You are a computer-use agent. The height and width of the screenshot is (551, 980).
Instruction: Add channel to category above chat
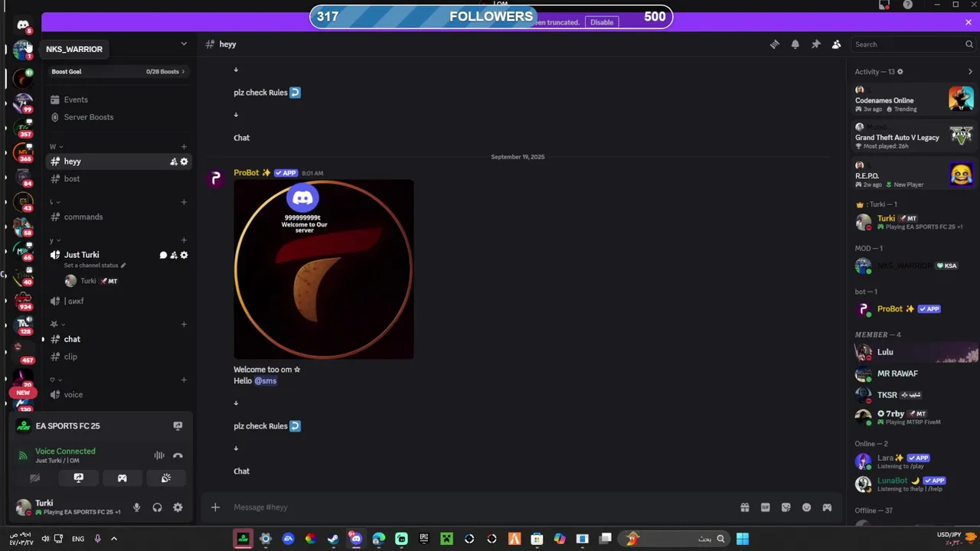tap(184, 324)
